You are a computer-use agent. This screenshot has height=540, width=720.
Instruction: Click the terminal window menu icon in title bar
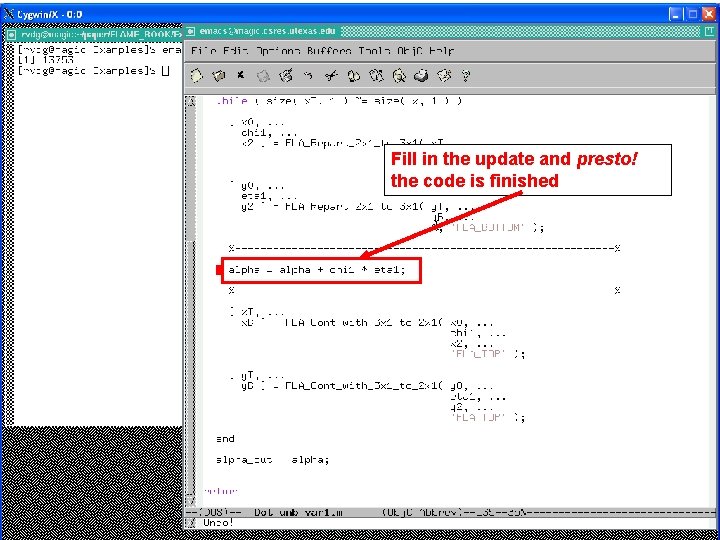(11, 35)
